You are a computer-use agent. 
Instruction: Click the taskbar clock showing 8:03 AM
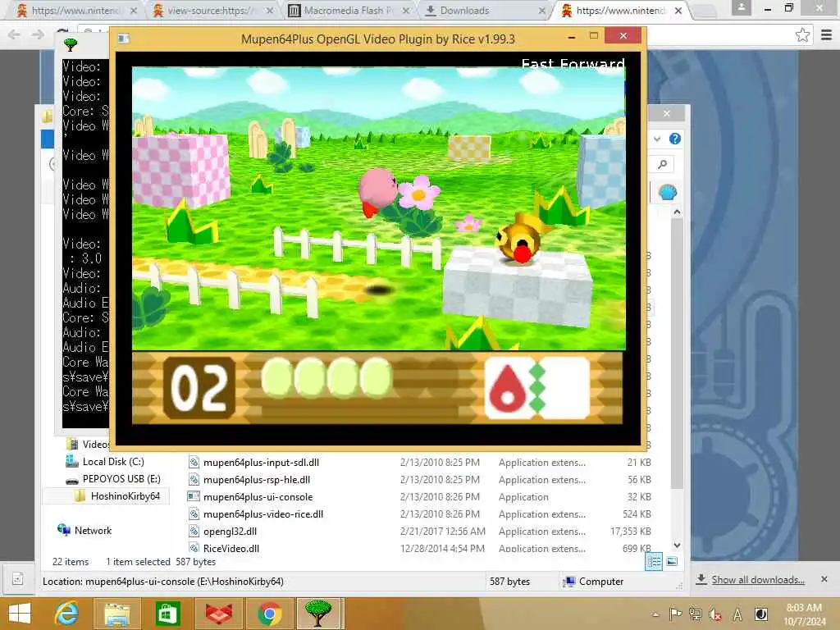pyautogui.click(x=804, y=614)
